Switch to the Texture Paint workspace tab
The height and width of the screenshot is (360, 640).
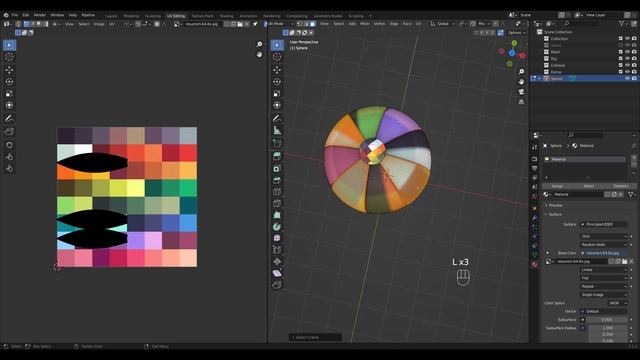[202, 16]
